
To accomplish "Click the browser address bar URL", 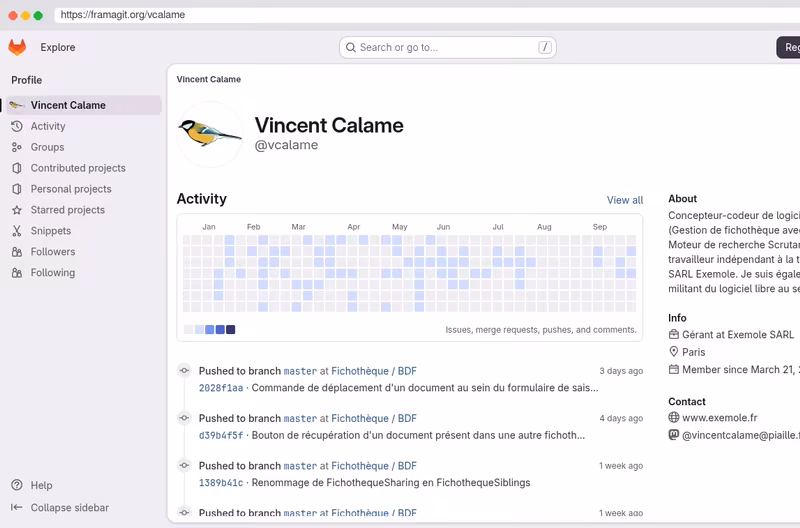I will (x=122, y=15).
